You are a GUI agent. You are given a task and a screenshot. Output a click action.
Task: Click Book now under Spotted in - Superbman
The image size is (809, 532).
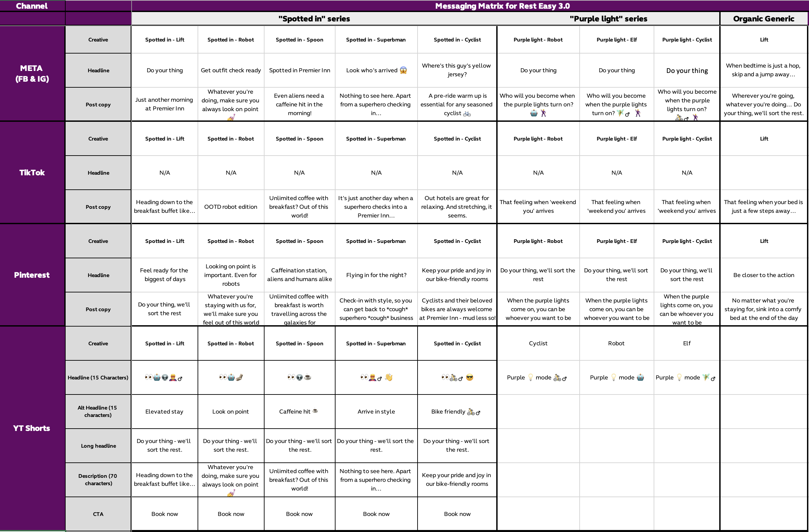pyautogui.click(x=376, y=514)
